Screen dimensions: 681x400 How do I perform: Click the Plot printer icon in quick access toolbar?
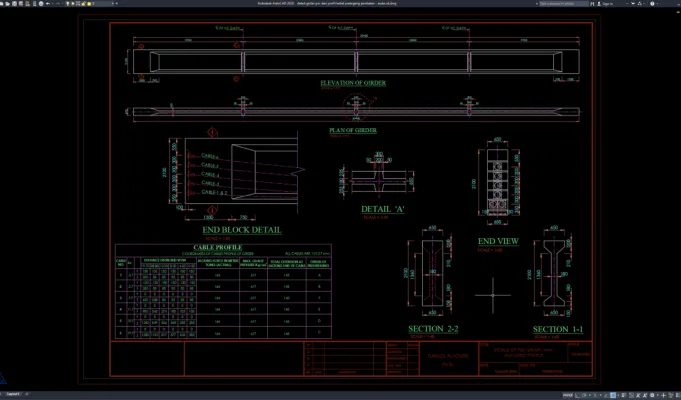[x=41, y=3]
